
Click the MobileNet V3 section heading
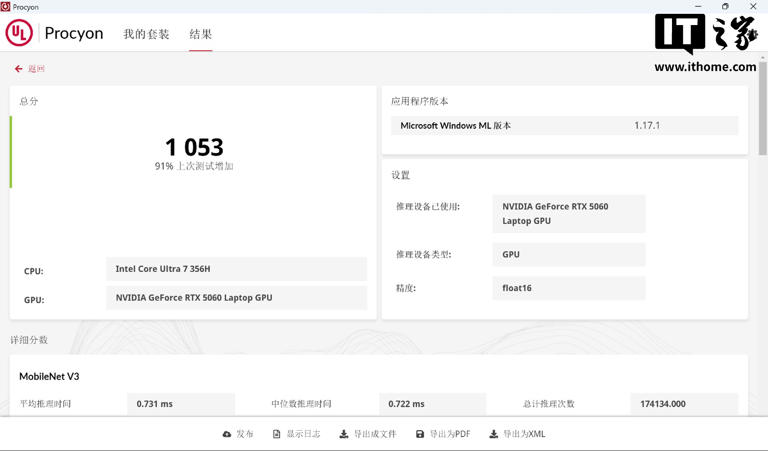click(x=49, y=376)
